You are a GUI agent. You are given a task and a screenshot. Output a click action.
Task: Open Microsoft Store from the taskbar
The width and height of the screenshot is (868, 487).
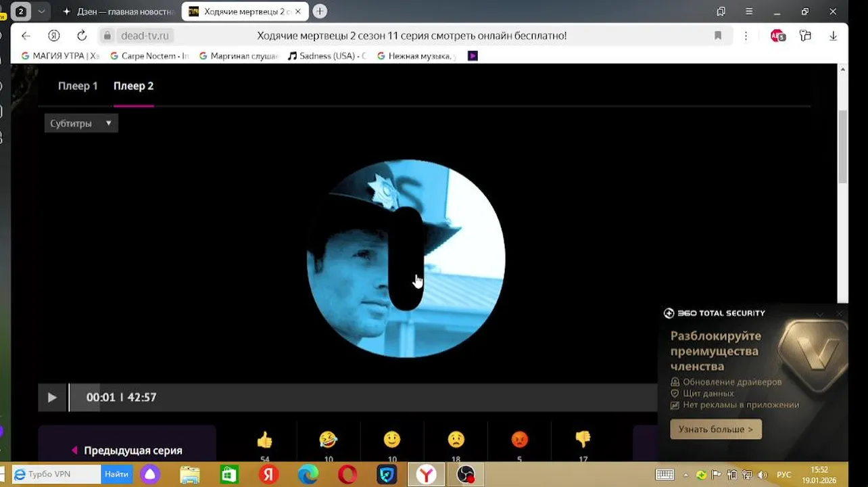229,475
